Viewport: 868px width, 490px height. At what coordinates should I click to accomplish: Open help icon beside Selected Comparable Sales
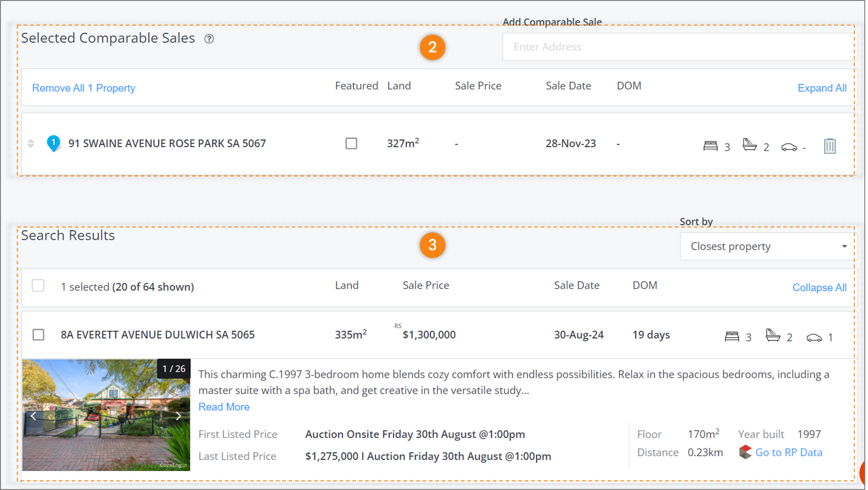pos(209,39)
